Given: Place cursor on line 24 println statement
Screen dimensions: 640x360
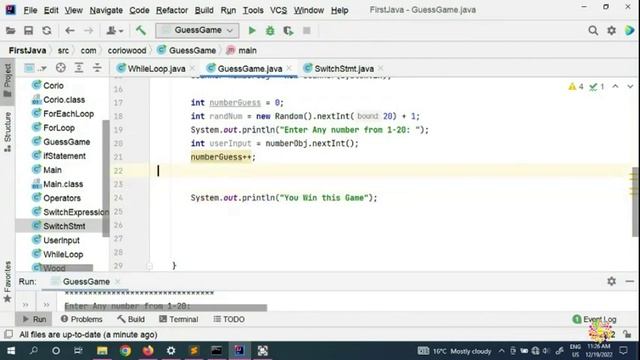Looking at the screenshot, I should pos(284,198).
